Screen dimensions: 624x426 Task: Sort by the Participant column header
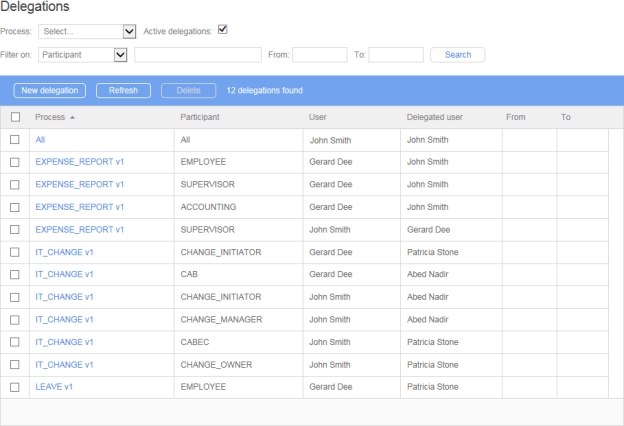(x=200, y=117)
